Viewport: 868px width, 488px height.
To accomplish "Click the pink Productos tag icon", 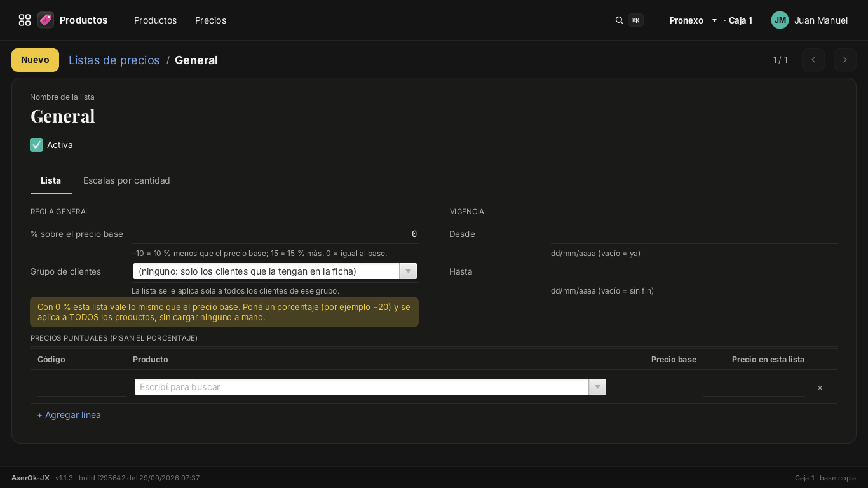I will click(x=46, y=20).
